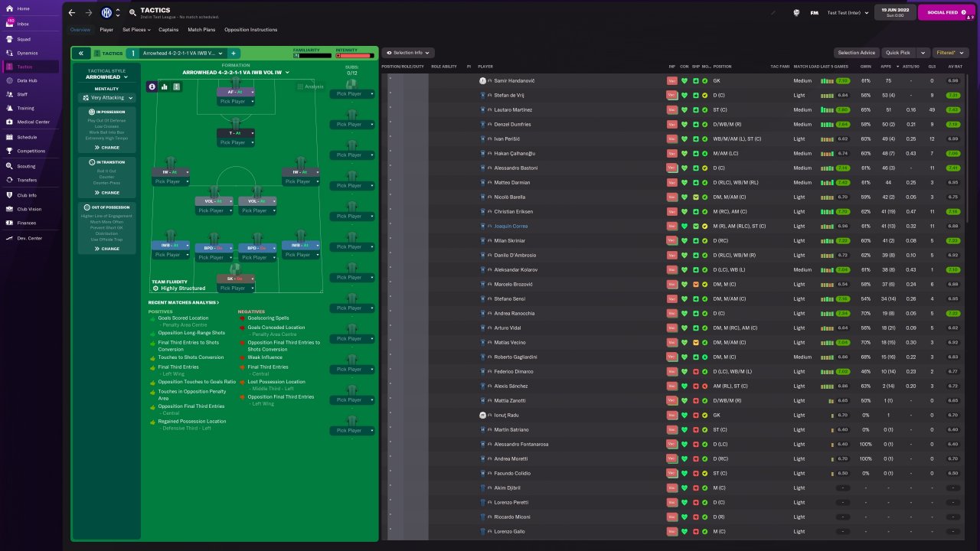Click the Quick Pick button

tap(897, 53)
